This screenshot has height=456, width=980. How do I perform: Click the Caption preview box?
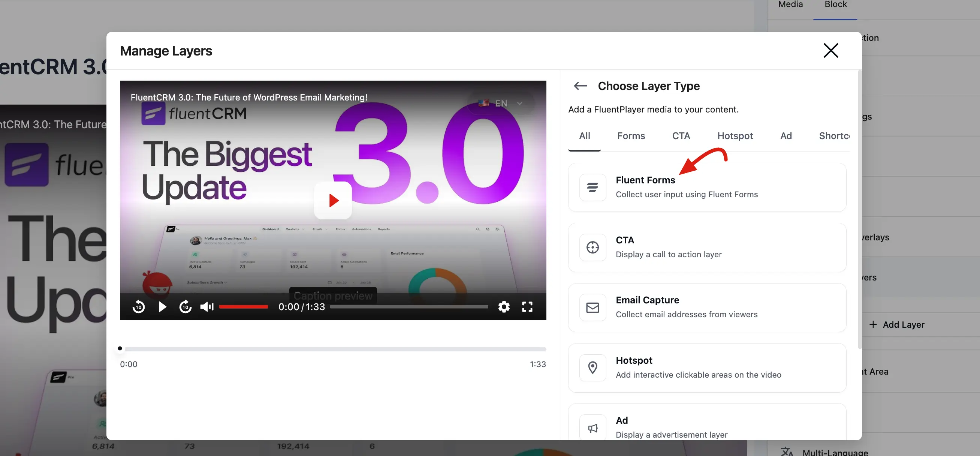click(333, 295)
